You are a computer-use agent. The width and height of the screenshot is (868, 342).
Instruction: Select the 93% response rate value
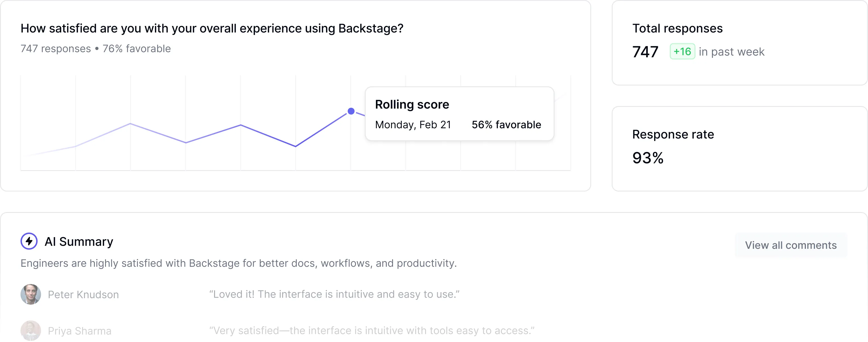[648, 158]
